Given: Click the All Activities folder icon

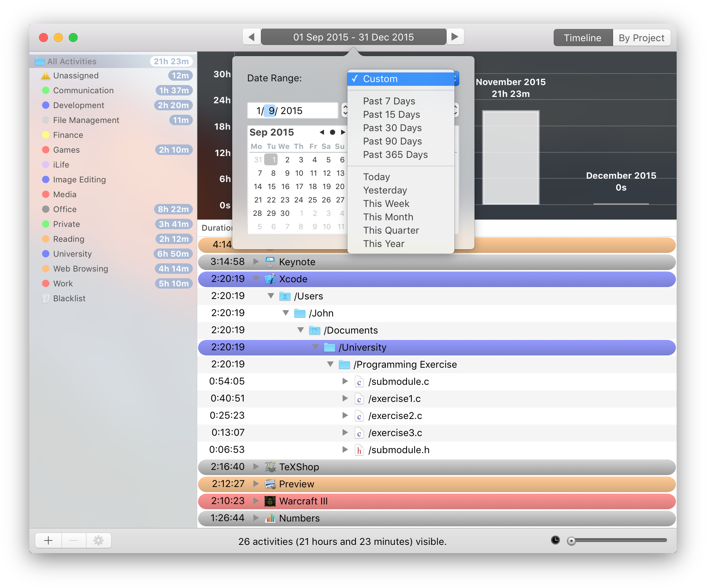Looking at the screenshot, I should coord(40,61).
